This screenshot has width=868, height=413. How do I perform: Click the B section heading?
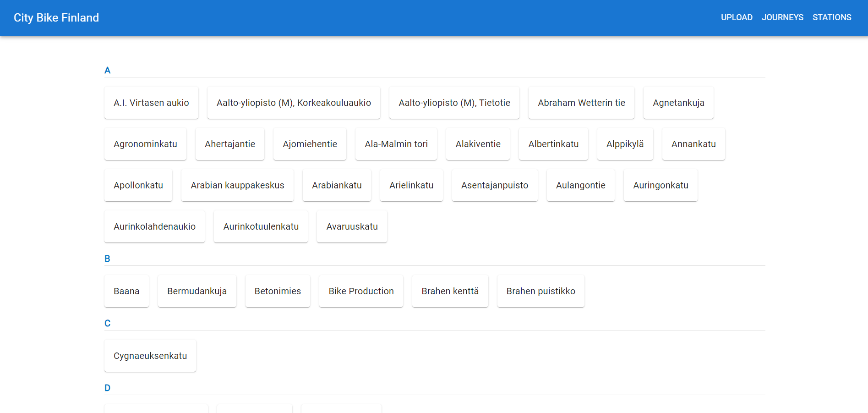[107, 259]
